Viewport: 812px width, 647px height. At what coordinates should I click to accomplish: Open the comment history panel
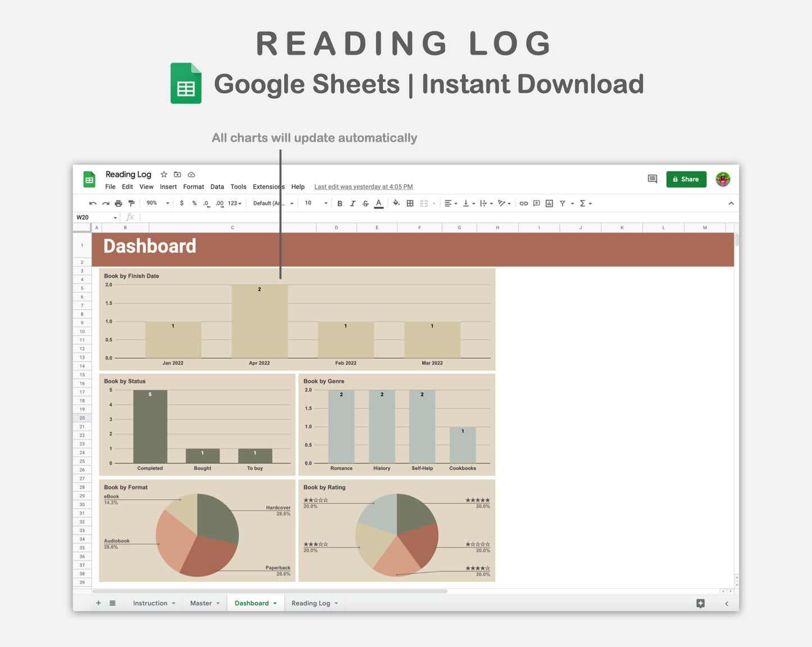pyautogui.click(x=652, y=179)
